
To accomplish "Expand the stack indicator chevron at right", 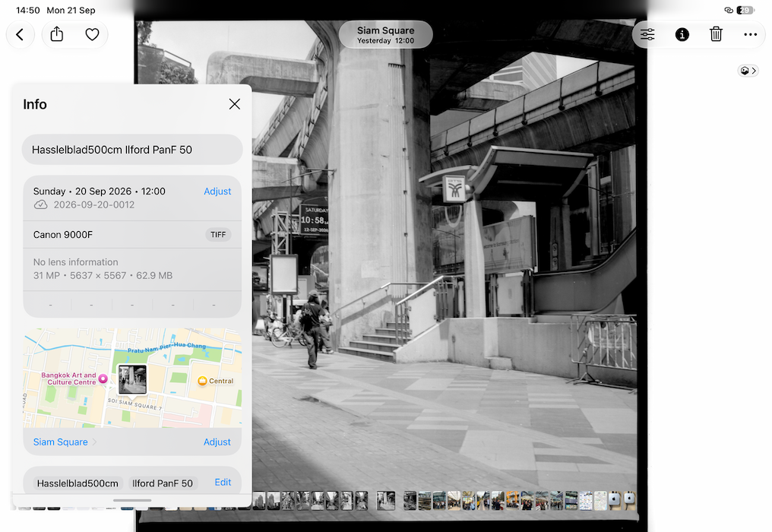I will (x=748, y=71).
